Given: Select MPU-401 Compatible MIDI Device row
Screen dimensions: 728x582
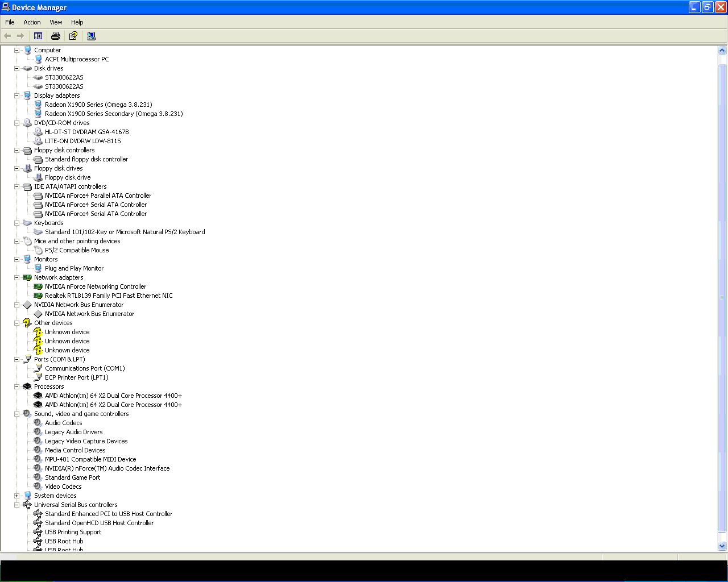Looking at the screenshot, I should [90, 459].
